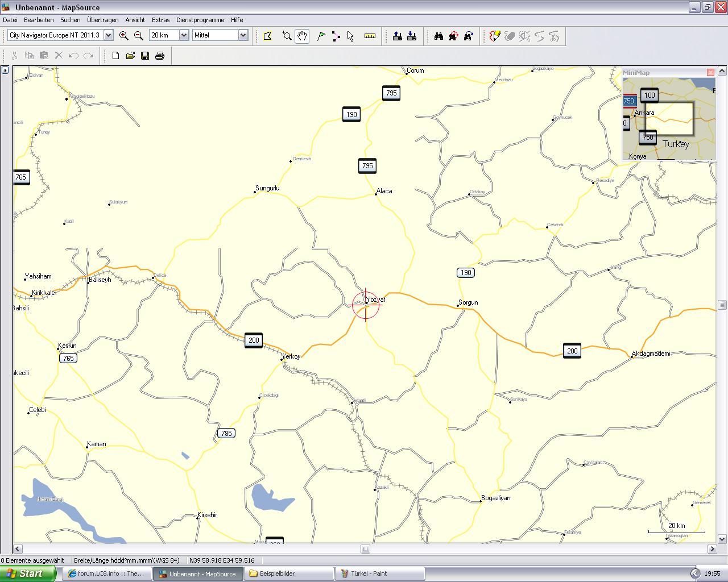Open the 20 km zoom scale dropdown

[184, 35]
